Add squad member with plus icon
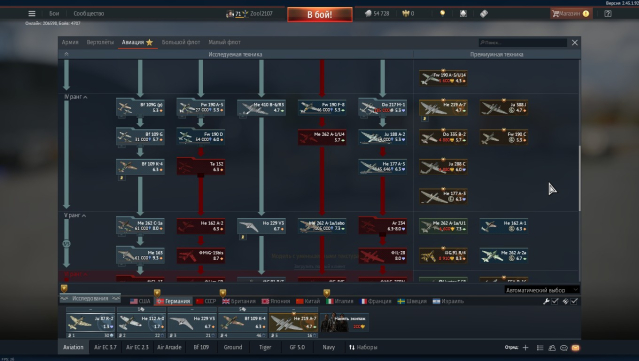Screen dimensions: 639x361 tap(525, 348)
